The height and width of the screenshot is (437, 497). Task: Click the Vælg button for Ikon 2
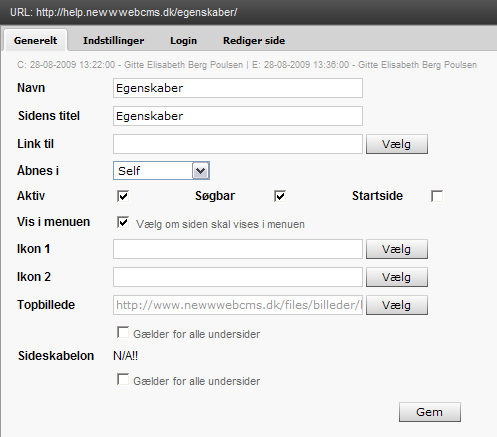(x=397, y=277)
